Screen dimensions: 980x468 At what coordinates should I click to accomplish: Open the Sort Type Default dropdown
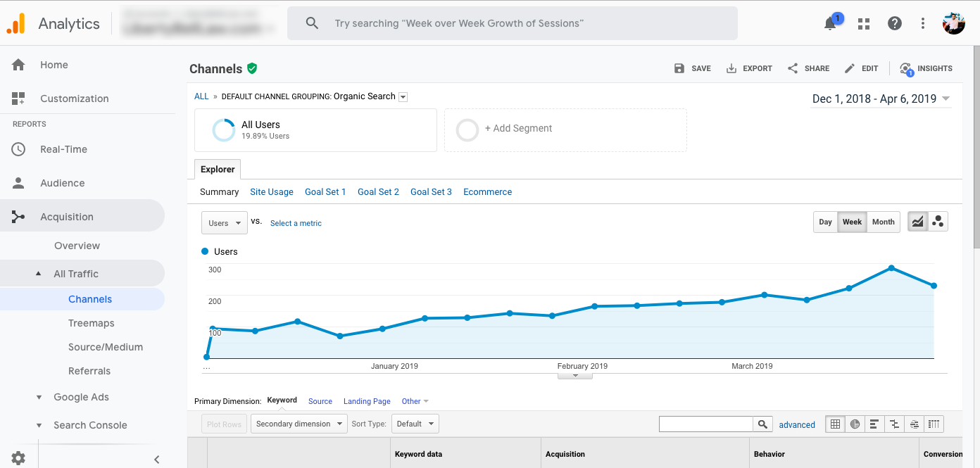click(415, 424)
